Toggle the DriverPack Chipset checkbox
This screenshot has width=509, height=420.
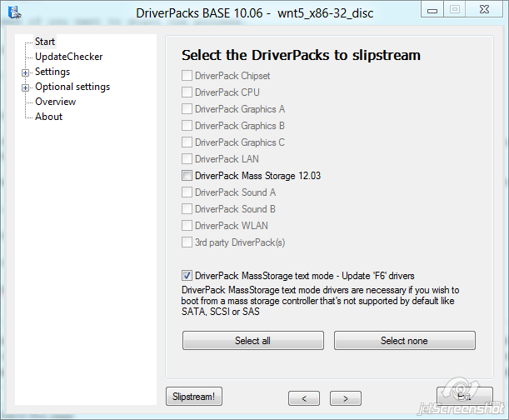coord(187,76)
